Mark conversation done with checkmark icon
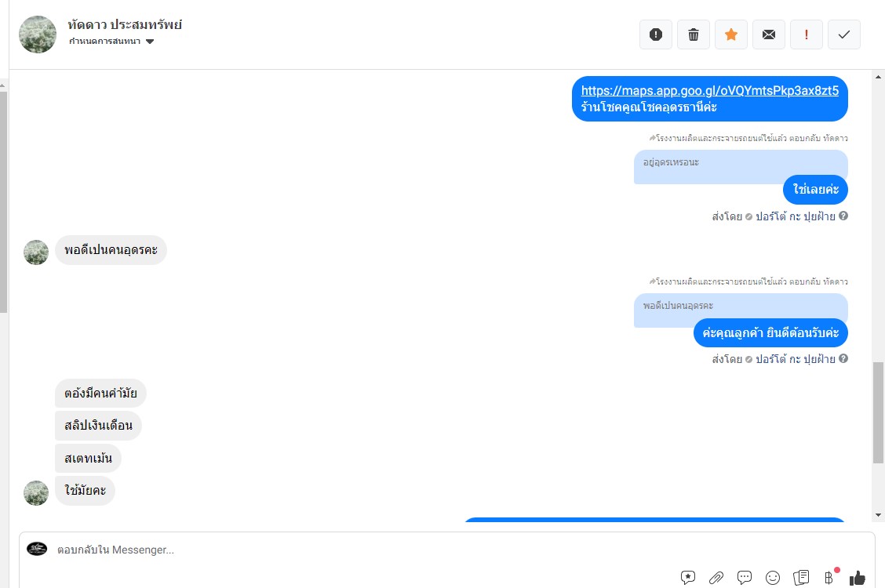Image resolution: width=885 pixels, height=588 pixels. [843, 34]
